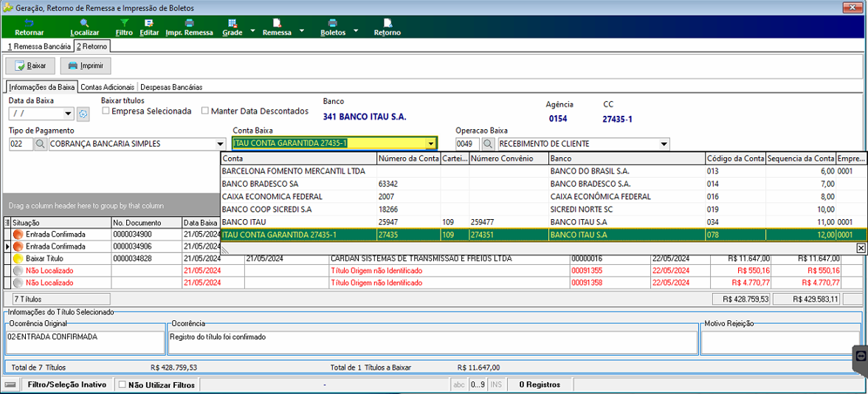Screen dimensions: 868x394
Task: Click Impr. Remessa printer icon
Action: 189,24
